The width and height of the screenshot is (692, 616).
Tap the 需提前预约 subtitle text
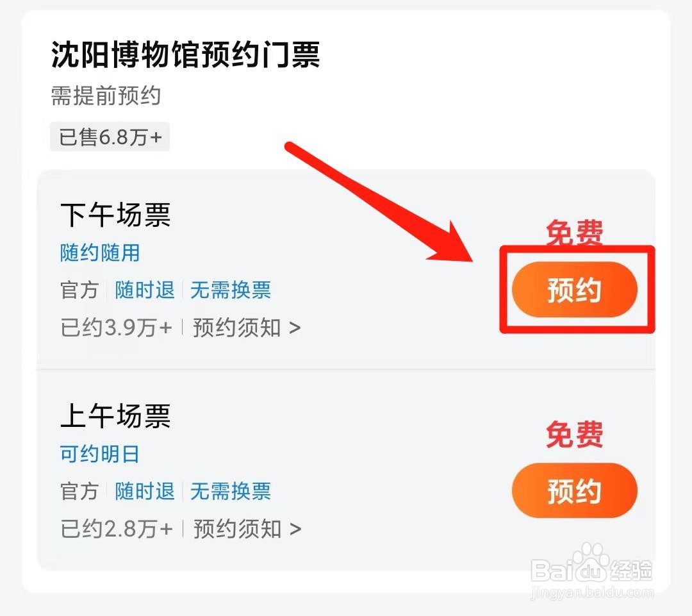click(x=106, y=96)
